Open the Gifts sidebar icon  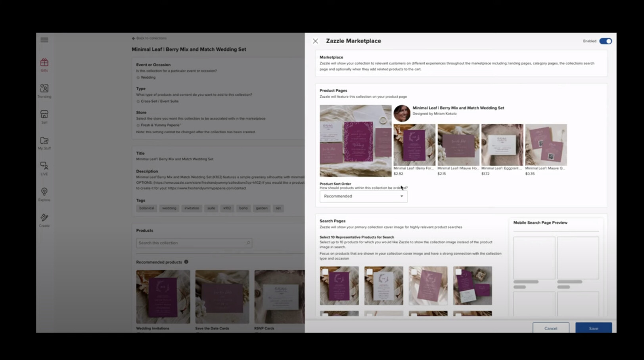[x=44, y=65]
